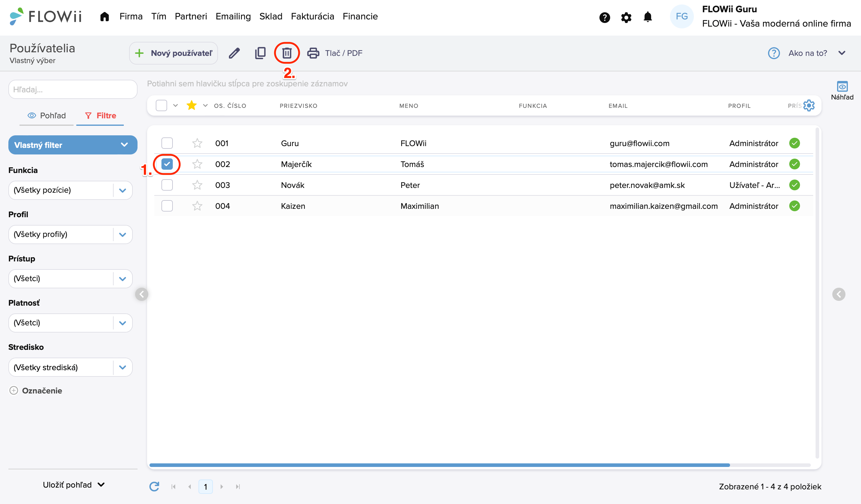Click page number 1 button

point(205,487)
